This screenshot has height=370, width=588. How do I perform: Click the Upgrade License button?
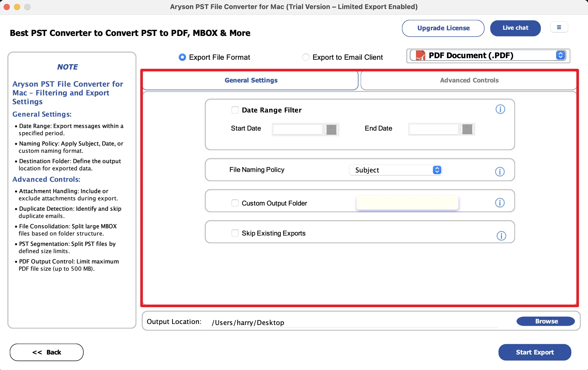443,28
